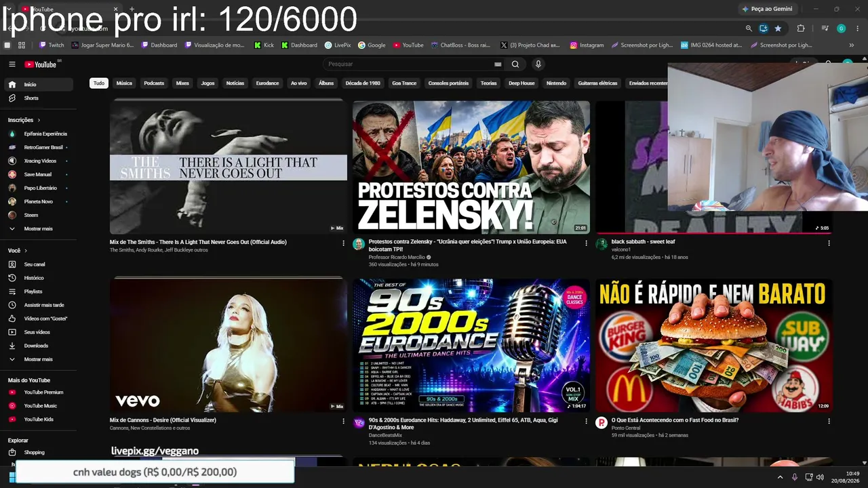Open options menu for The Smiths mix
Image resolution: width=868 pixels, height=488 pixels.
coord(343,243)
